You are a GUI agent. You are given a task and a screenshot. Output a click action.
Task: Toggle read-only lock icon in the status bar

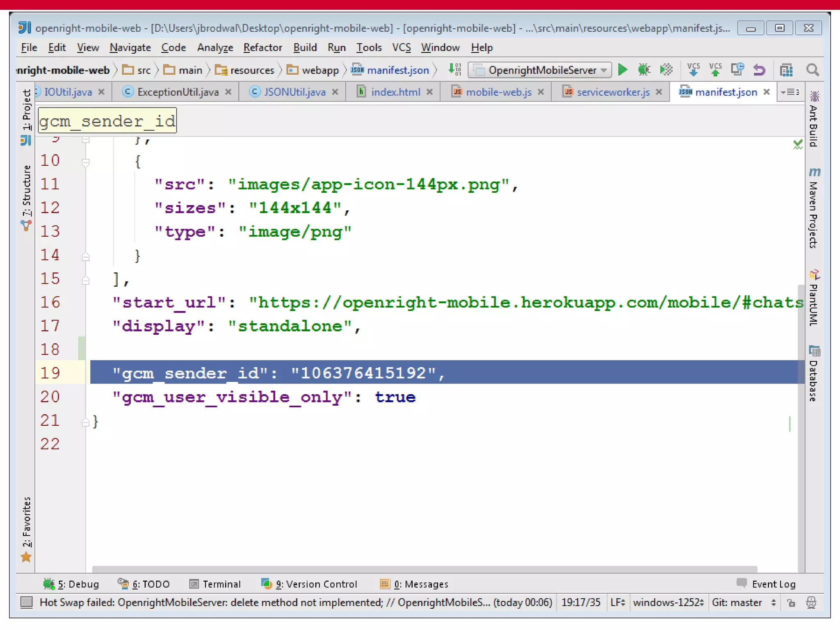pyautogui.click(x=791, y=603)
